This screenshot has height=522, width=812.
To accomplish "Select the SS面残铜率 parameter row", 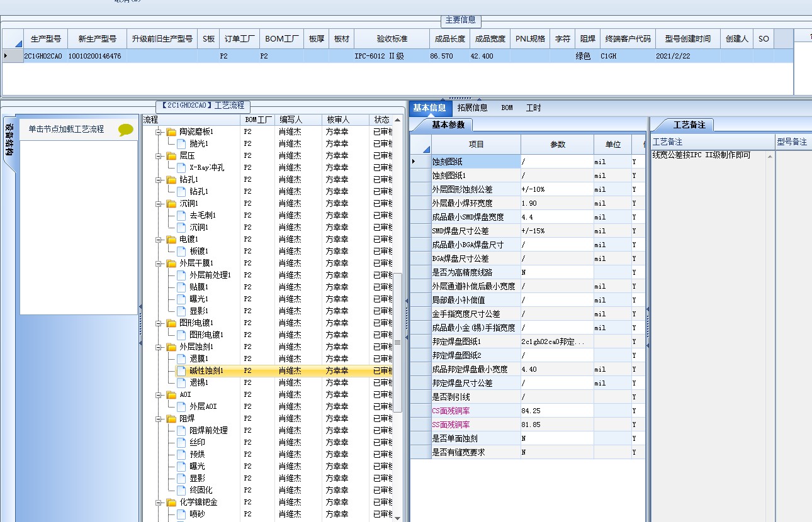I will click(527, 425).
